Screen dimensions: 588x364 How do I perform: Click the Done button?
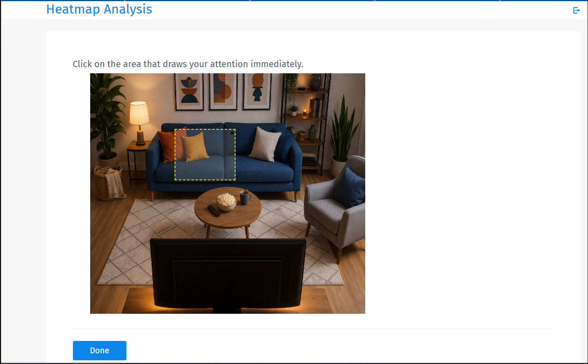point(99,350)
